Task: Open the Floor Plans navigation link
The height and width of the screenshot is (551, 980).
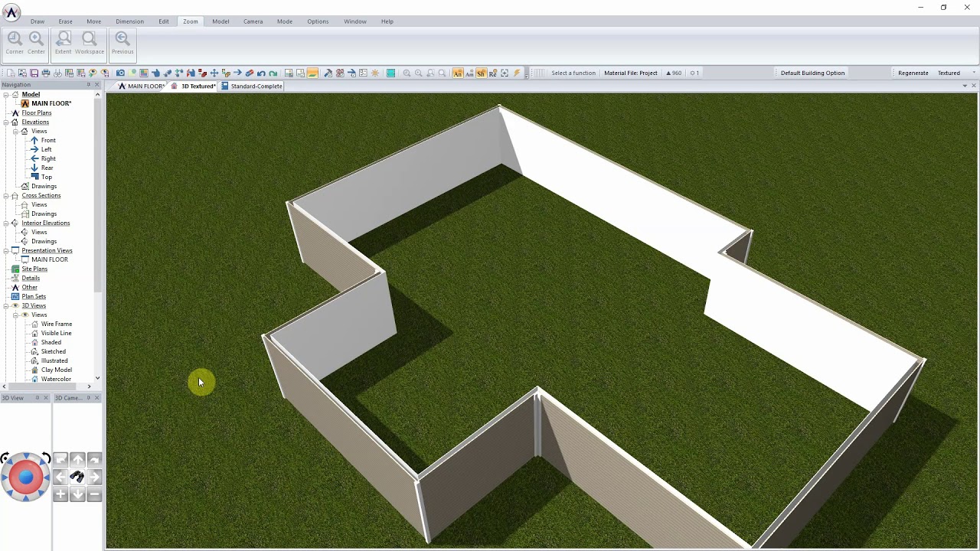Action: (36, 112)
